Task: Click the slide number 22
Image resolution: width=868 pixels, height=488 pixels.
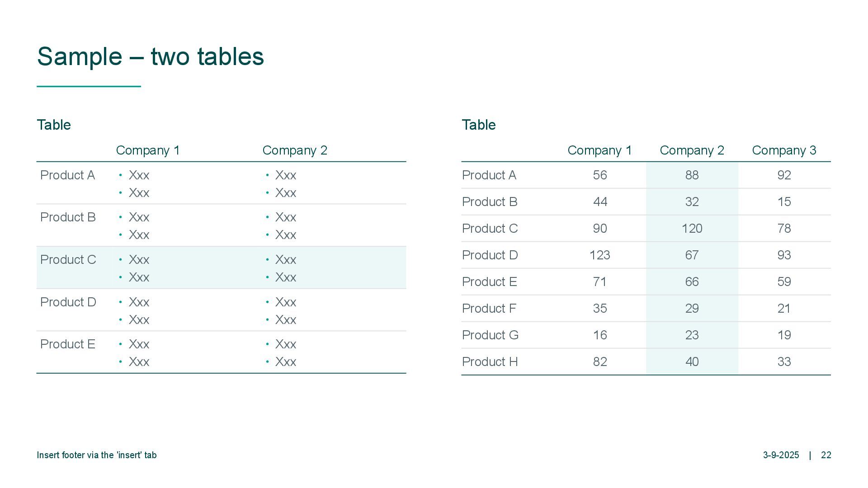Action: pyautogui.click(x=826, y=455)
